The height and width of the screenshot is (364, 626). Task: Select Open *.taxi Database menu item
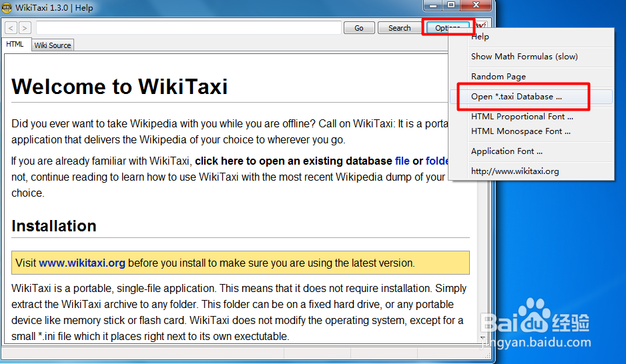pos(531,97)
